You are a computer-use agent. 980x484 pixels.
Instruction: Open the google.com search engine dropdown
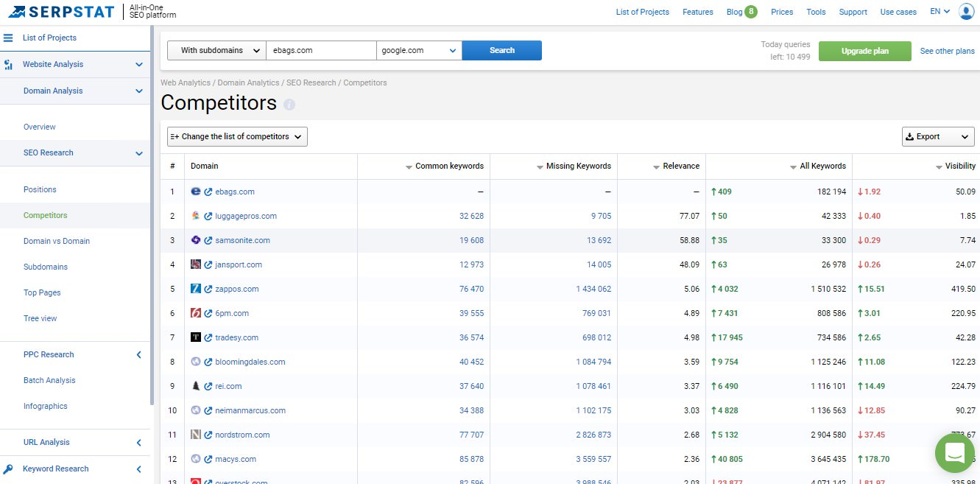pos(419,50)
